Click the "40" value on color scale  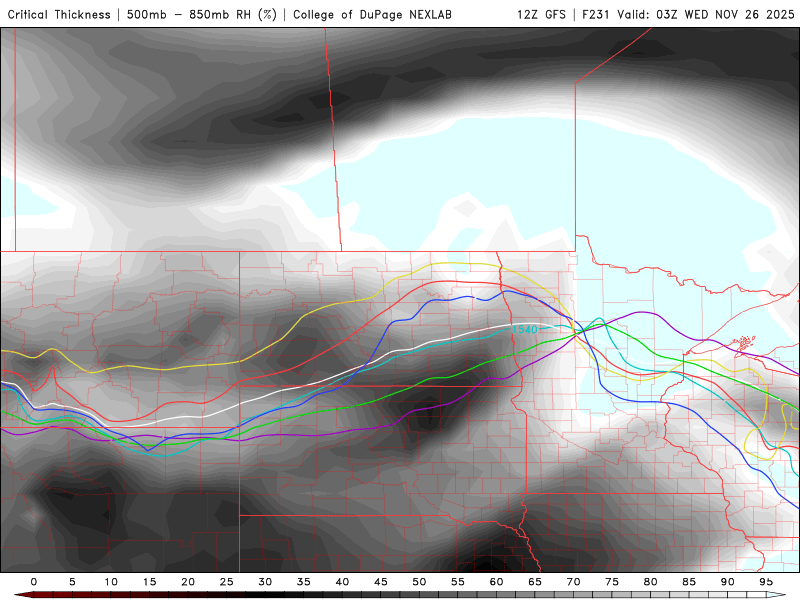click(x=342, y=582)
